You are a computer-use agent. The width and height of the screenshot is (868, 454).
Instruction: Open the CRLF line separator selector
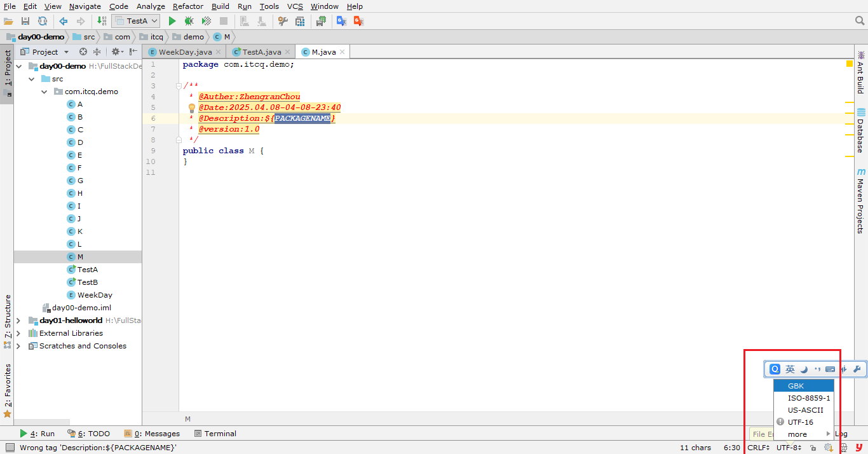pos(758,448)
